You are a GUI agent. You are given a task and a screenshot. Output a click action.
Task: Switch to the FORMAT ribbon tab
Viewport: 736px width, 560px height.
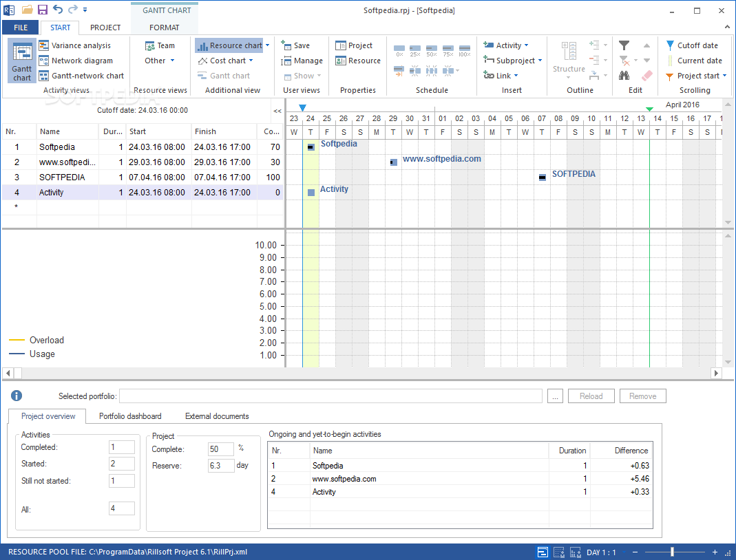pos(165,28)
